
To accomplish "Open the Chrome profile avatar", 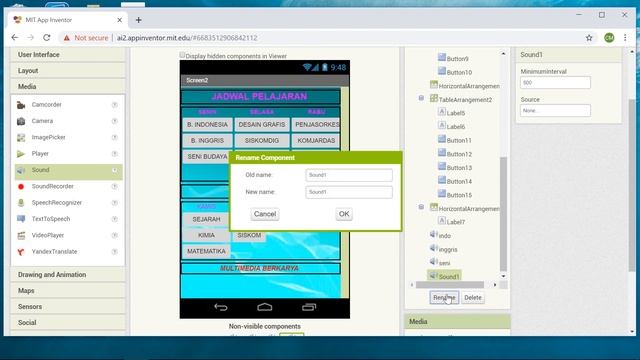I will [609, 38].
